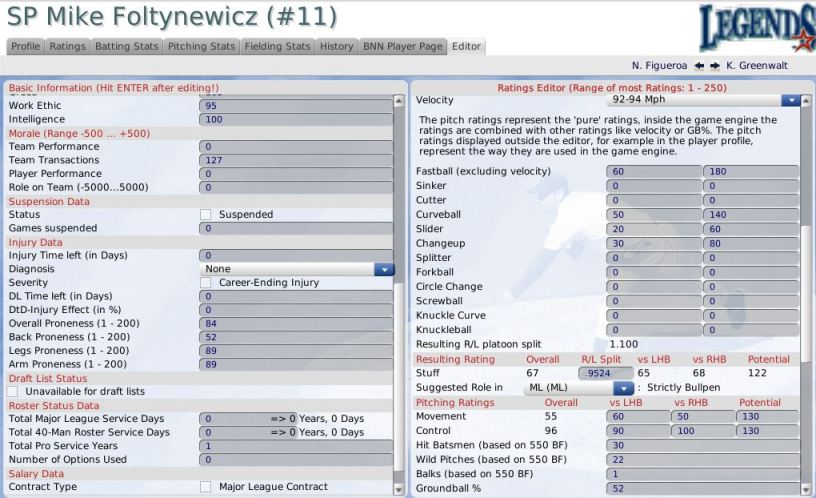Expand the injury Diagnosis dropdown
This screenshot has width=816, height=498.
384,269
